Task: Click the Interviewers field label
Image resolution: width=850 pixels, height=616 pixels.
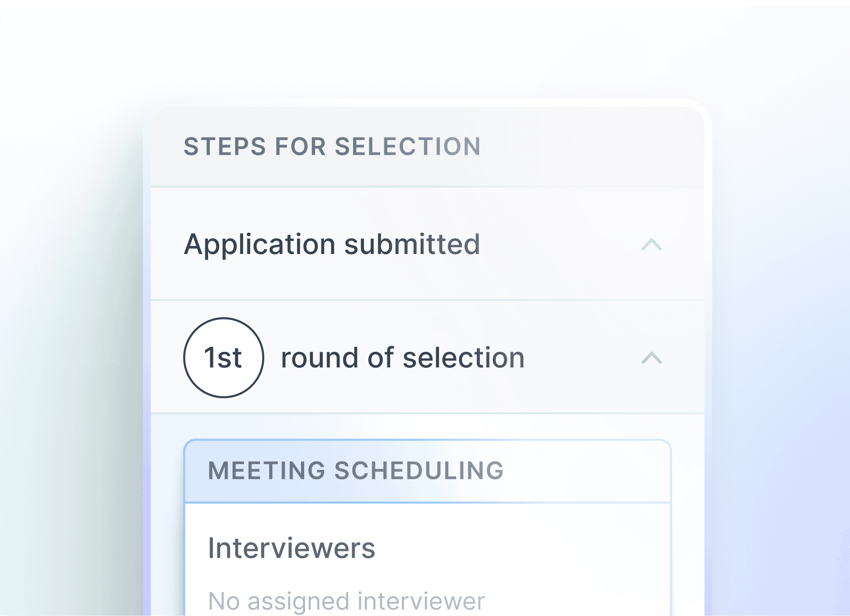Action: pyautogui.click(x=292, y=548)
